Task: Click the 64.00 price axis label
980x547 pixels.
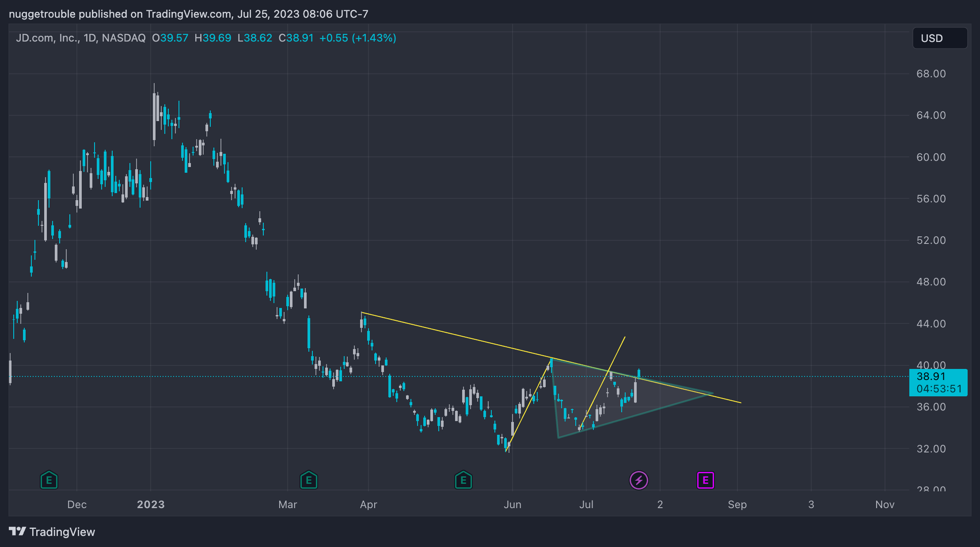Action: tap(931, 115)
